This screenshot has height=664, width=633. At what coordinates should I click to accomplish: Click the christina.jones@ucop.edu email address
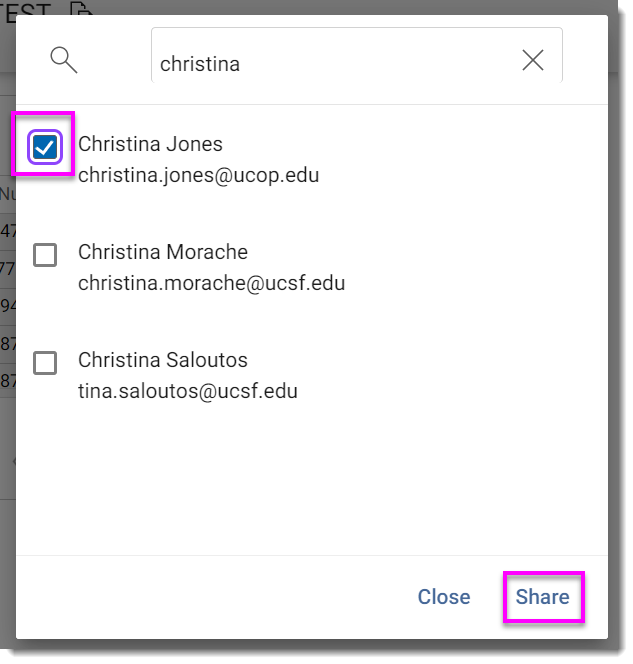pos(198,175)
